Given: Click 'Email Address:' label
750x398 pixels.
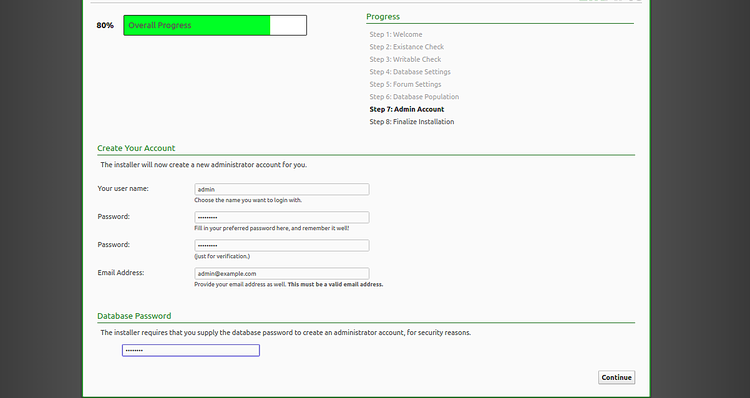Looking at the screenshot, I should pyautogui.click(x=121, y=273).
